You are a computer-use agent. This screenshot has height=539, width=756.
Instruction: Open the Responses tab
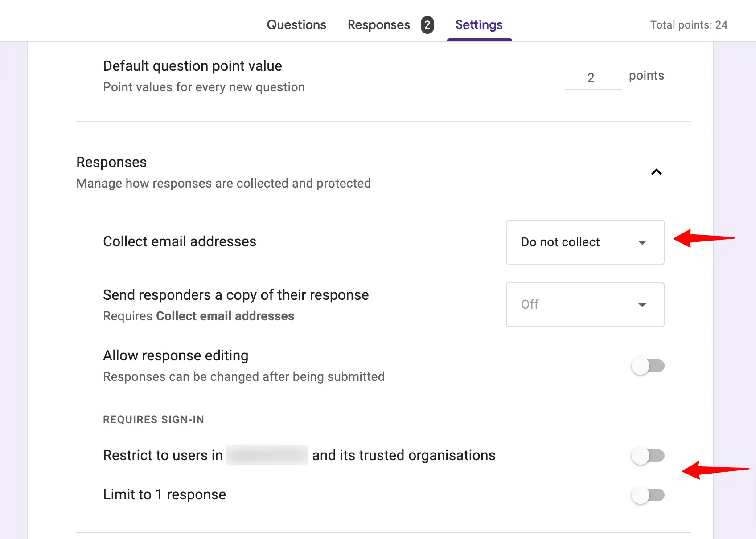(378, 25)
